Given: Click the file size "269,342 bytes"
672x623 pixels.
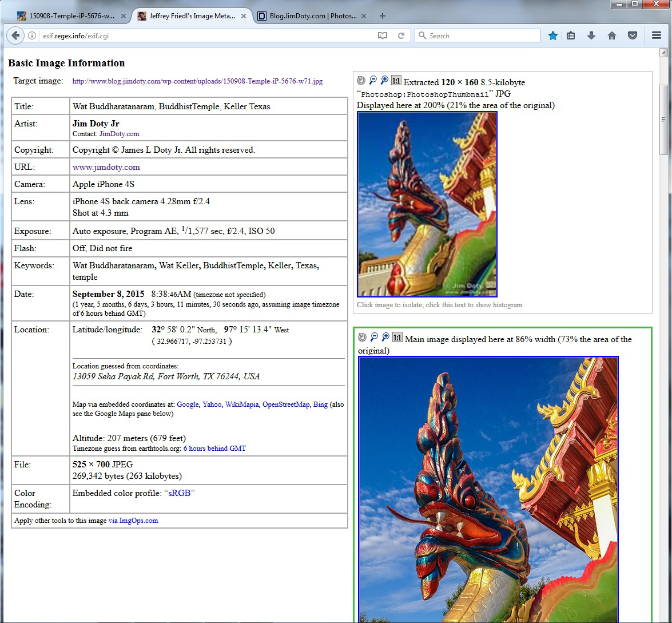Looking at the screenshot, I should pyautogui.click(x=98, y=476).
